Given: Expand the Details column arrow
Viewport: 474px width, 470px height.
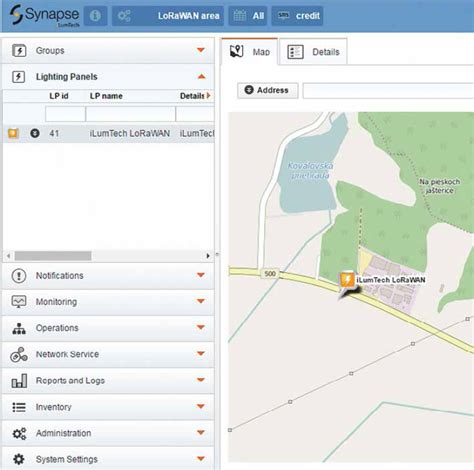Looking at the screenshot, I should [x=208, y=96].
